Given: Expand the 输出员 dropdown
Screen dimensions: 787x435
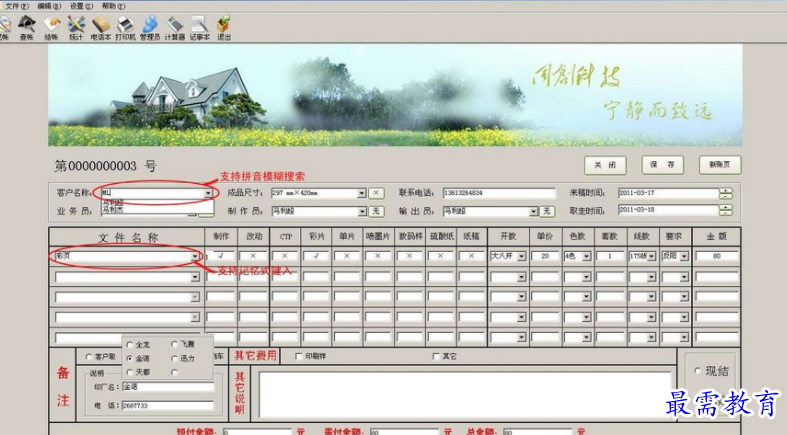Looking at the screenshot, I should click(533, 212).
